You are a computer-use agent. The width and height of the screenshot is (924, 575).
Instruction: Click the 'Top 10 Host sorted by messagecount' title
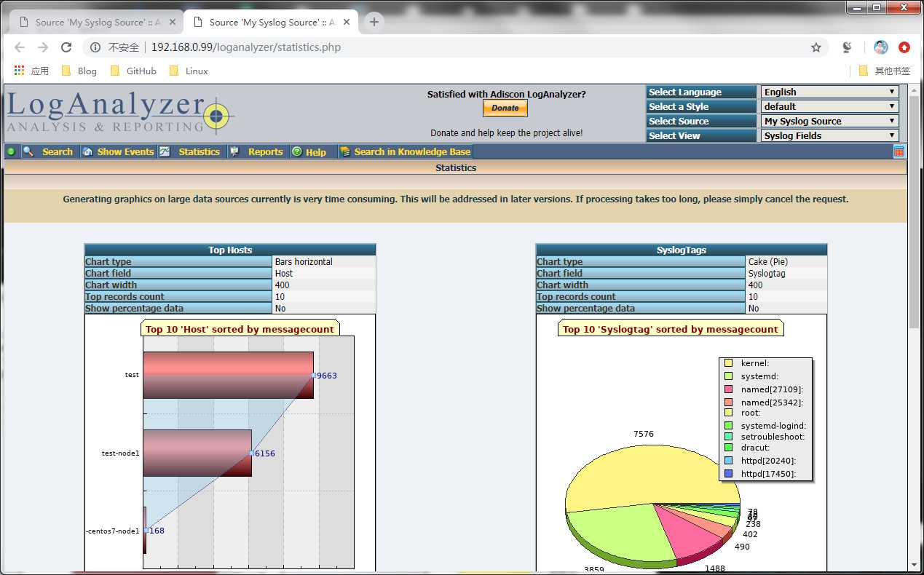[x=240, y=329]
